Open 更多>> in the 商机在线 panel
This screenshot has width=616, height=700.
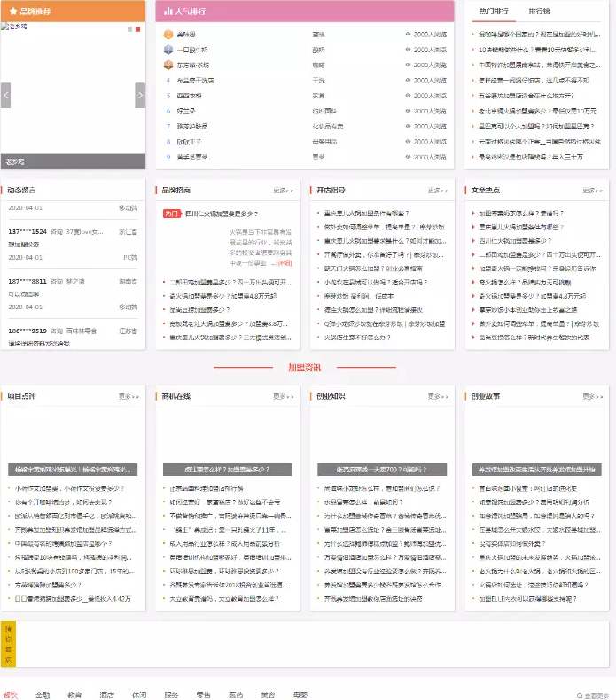click(x=284, y=396)
